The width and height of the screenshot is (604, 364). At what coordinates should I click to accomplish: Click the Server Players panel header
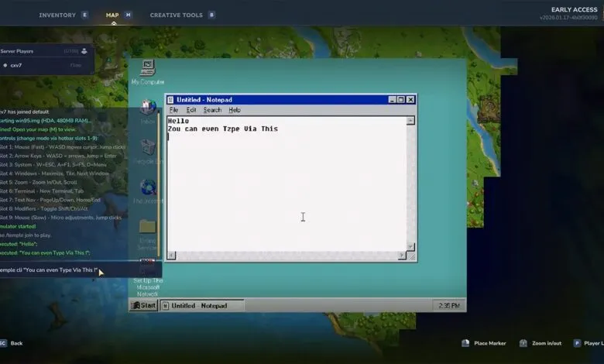46,51
